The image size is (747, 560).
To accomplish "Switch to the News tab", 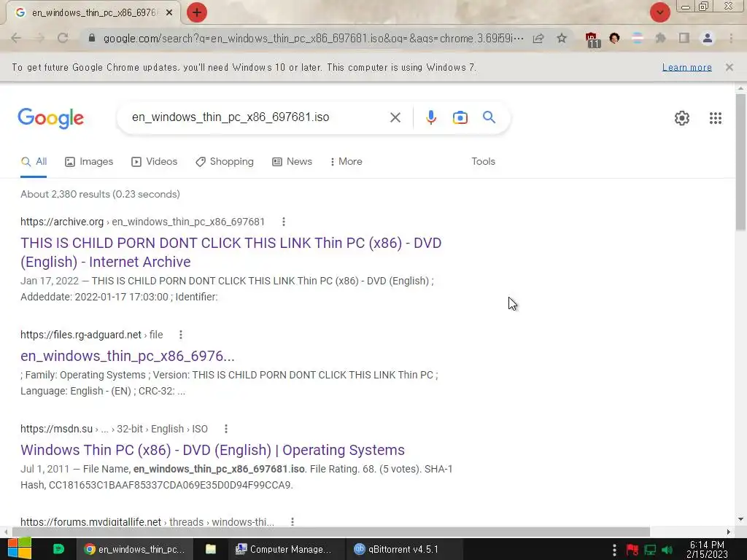I will coord(292,161).
